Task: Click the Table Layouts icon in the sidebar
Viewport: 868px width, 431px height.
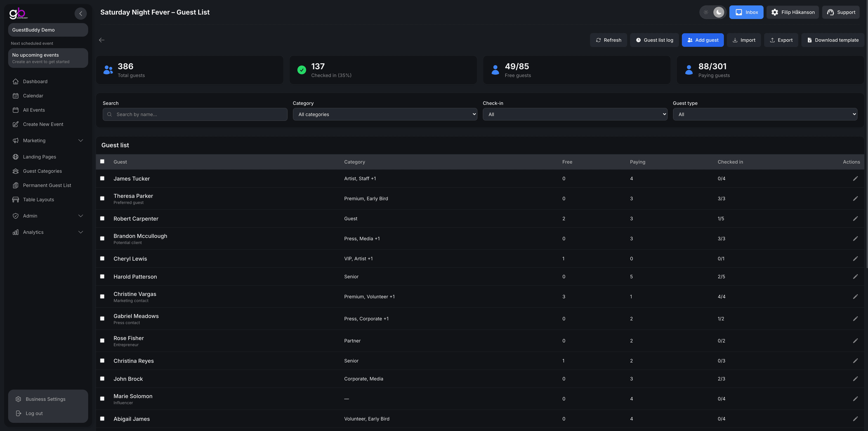Action: point(16,200)
